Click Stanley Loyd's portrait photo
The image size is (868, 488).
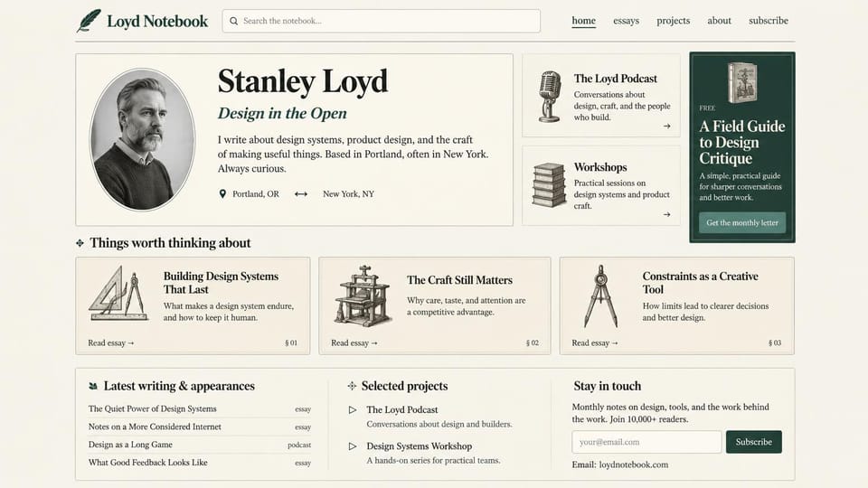(142, 139)
